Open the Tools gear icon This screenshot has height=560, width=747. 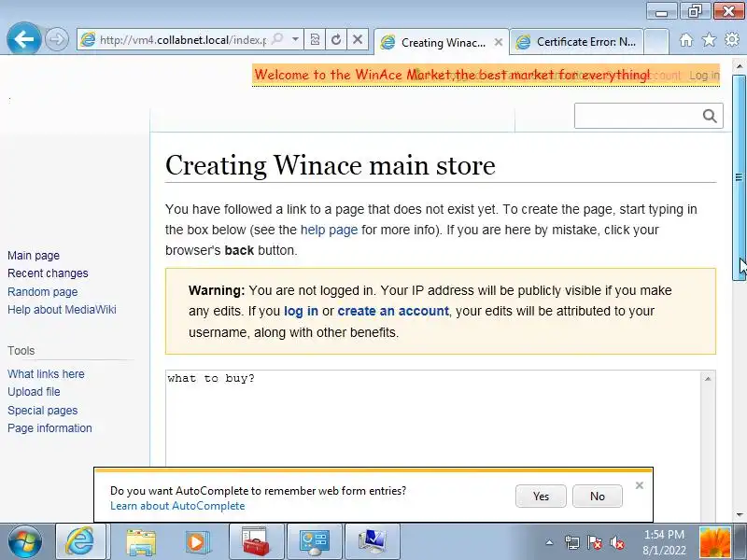[x=732, y=39]
